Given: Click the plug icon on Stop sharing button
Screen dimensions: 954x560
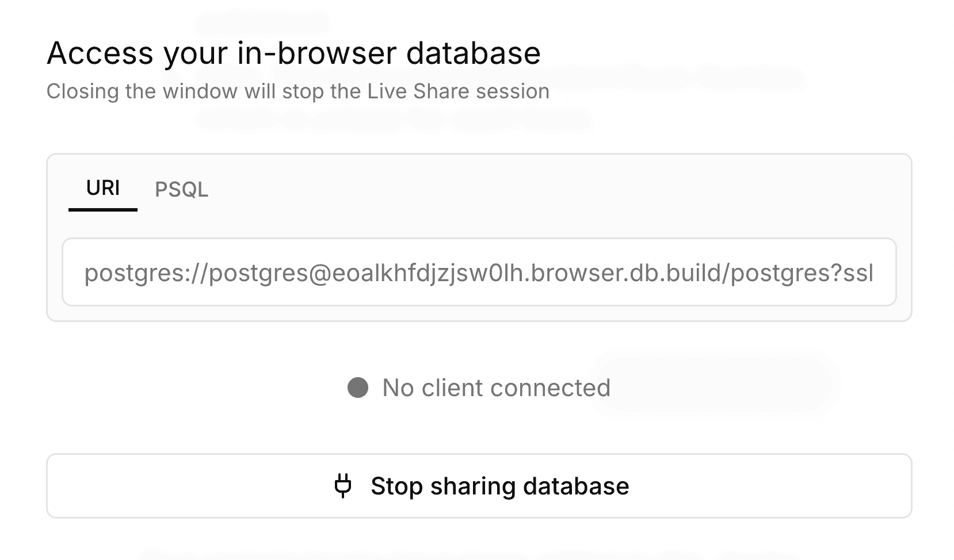Looking at the screenshot, I should click(x=343, y=486).
